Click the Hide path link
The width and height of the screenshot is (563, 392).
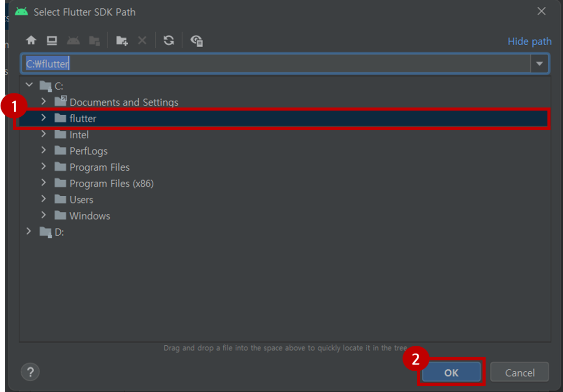[x=530, y=42]
